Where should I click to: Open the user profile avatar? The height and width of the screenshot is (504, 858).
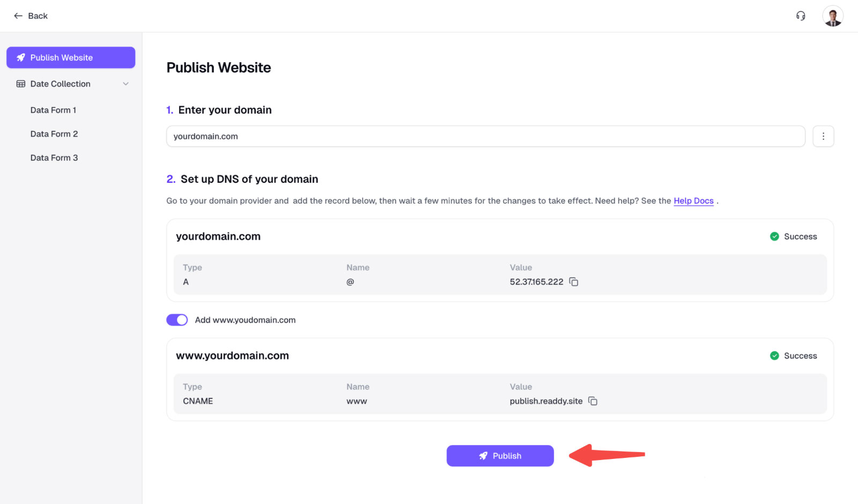click(x=832, y=16)
